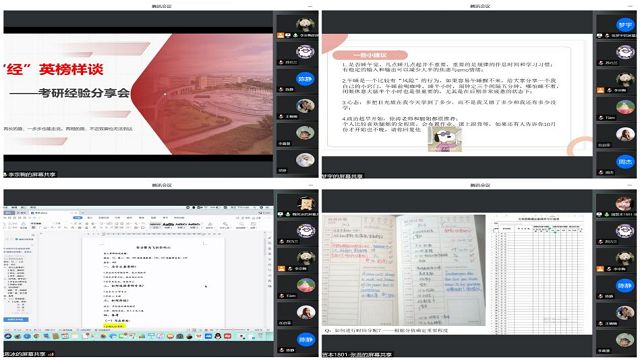Select the panda avatar in the 考研经验分享会 meeting
The width and height of the screenshot is (640, 360).
point(305,24)
